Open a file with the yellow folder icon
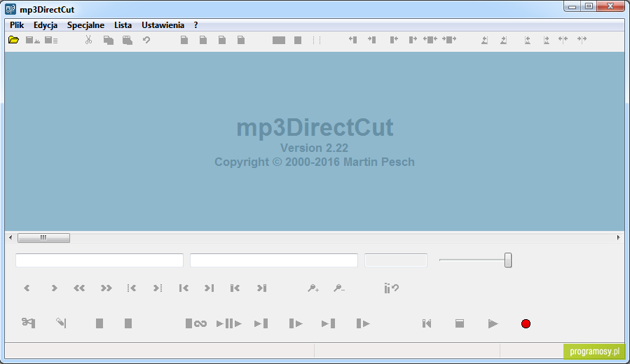The image size is (630, 364). coord(13,40)
